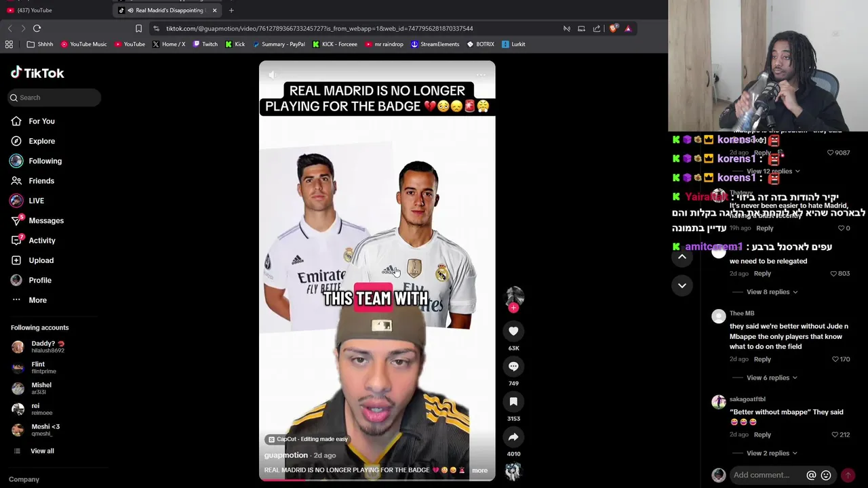This screenshot has height=488, width=868.
Task: Expand 'View 2 replies' thread
Action: click(772, 453)
